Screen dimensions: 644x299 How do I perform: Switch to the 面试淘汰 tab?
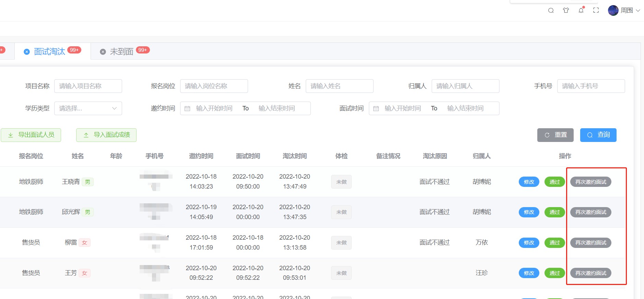[49, 52]
